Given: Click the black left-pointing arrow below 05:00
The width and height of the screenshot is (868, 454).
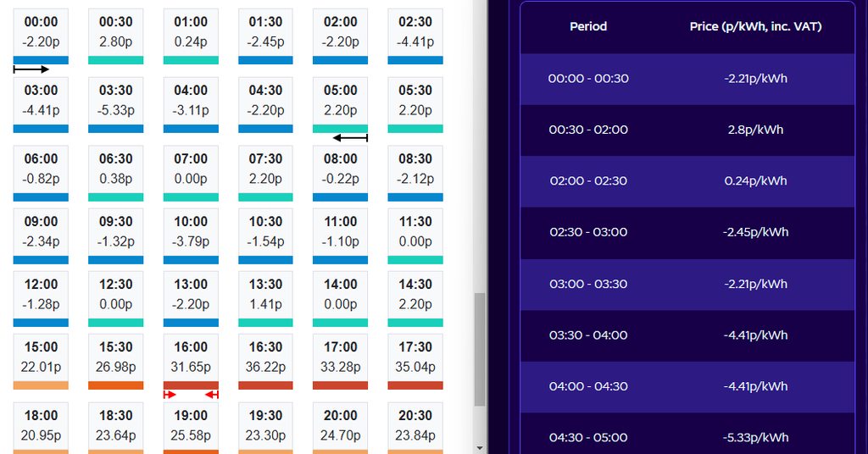Looking at the screenshot, I should pyautogui.click(x=350, y=137).
